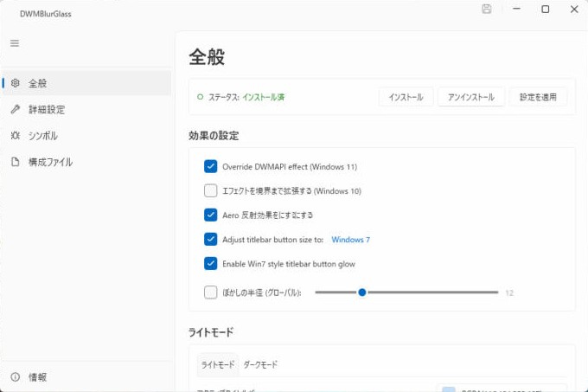
Task: Click the アンインストール button
Action: click(471, 97)
